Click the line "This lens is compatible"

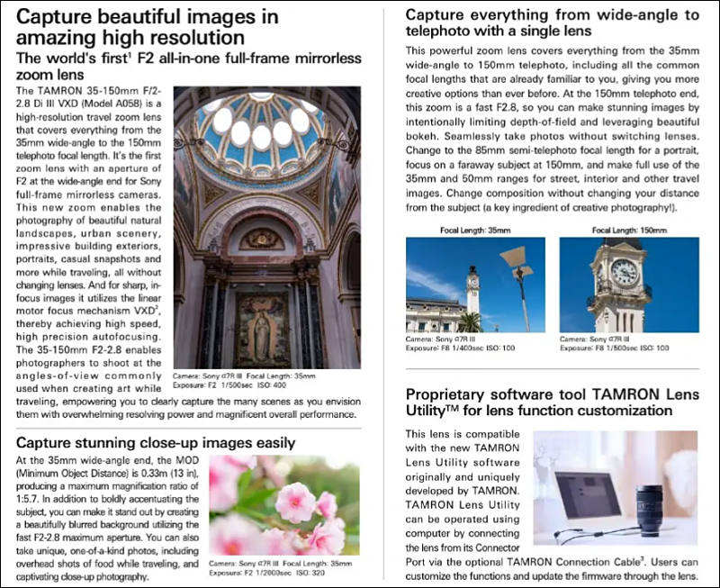[463, 434]
